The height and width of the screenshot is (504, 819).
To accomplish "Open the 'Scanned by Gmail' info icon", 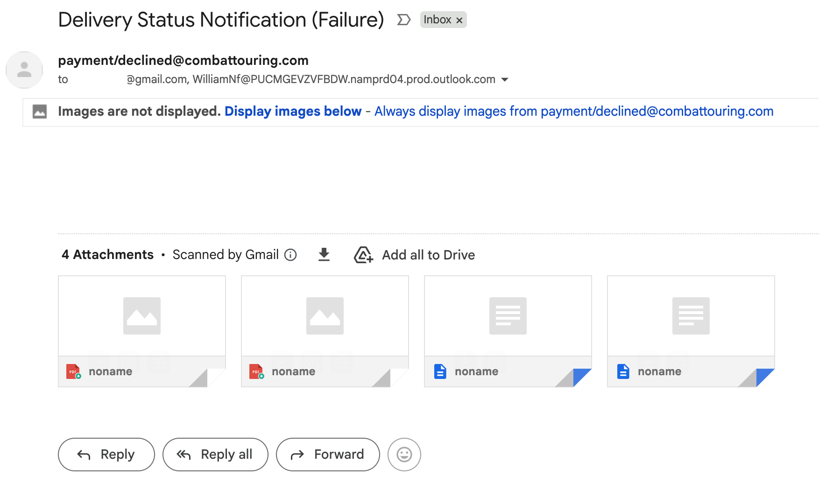I will pos(290,255).
